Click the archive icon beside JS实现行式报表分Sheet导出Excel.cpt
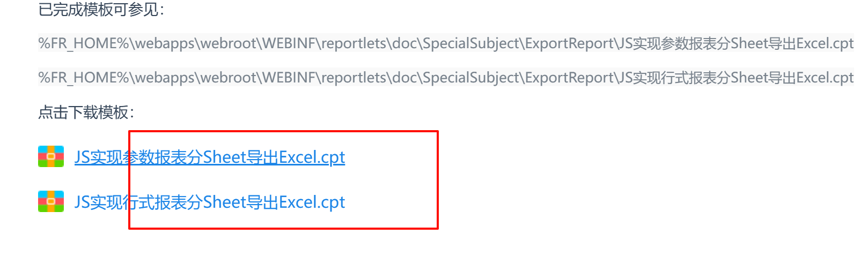This screenshot has width=868, height=264. coord(51,201)
